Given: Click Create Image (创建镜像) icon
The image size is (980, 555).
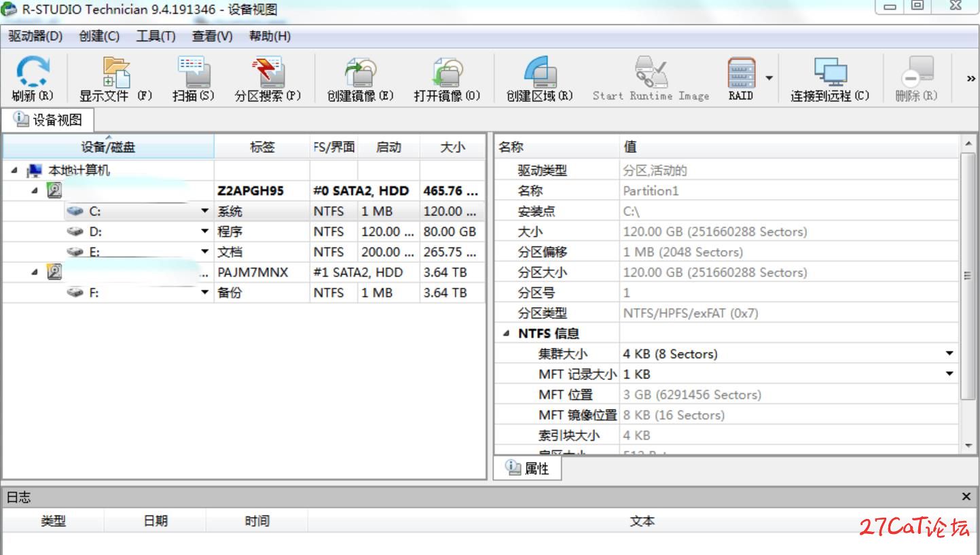Looking at the screenshot, I should [361, 73].
